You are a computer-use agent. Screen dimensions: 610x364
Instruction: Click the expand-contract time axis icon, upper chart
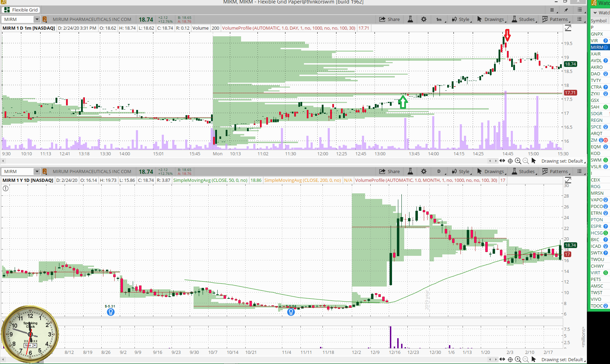[502, 161]
